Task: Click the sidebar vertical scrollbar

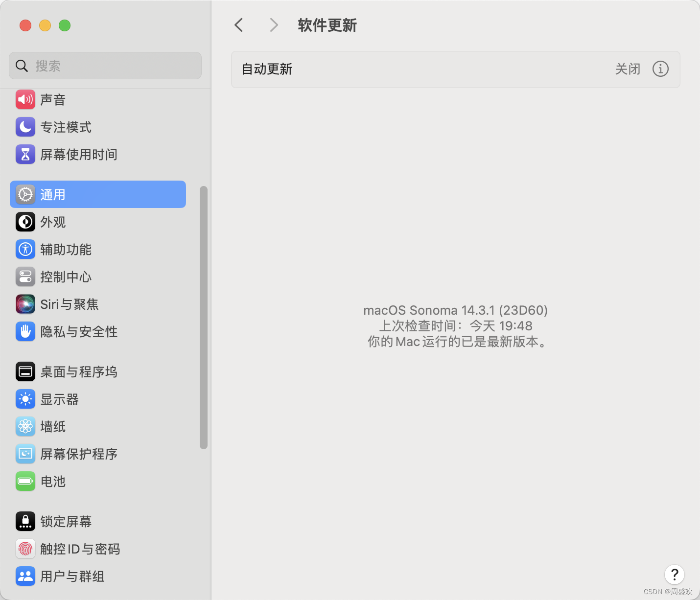Action: [x=204, y=317]
